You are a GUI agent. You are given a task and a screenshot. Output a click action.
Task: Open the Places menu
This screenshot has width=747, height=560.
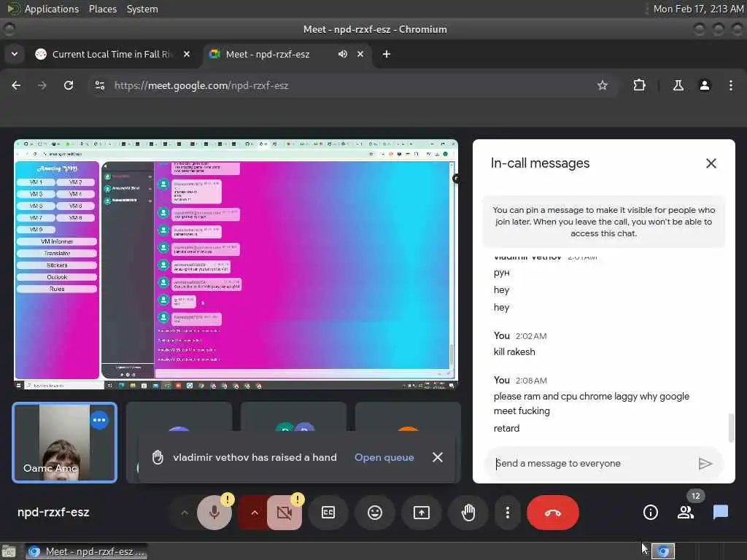(102, 9)
